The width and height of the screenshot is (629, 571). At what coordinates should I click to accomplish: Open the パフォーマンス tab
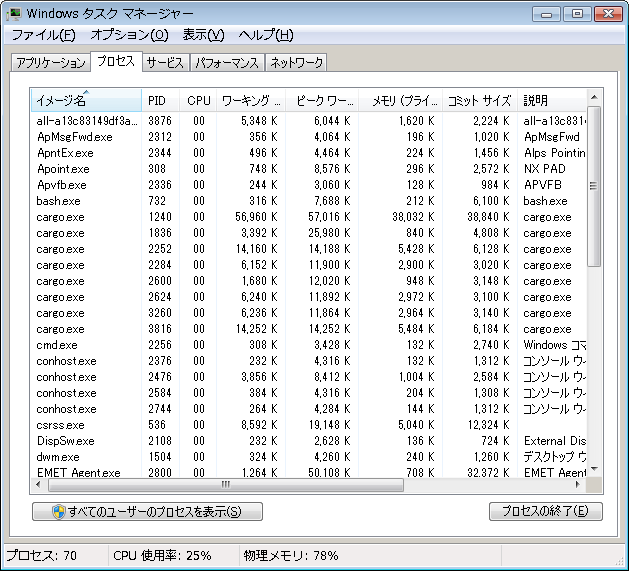tap(227, 63)
